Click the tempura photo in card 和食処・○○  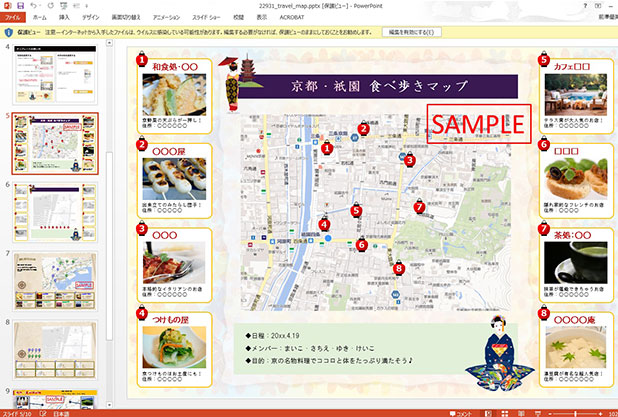point(174,95)
